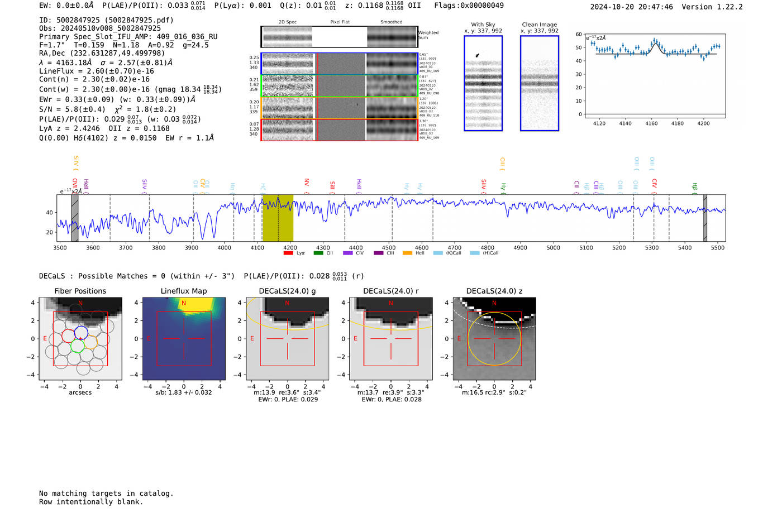Click the z: 0.1168 OII header value
The width and height of the screenshot is (782, 532).
click(383, 6)
